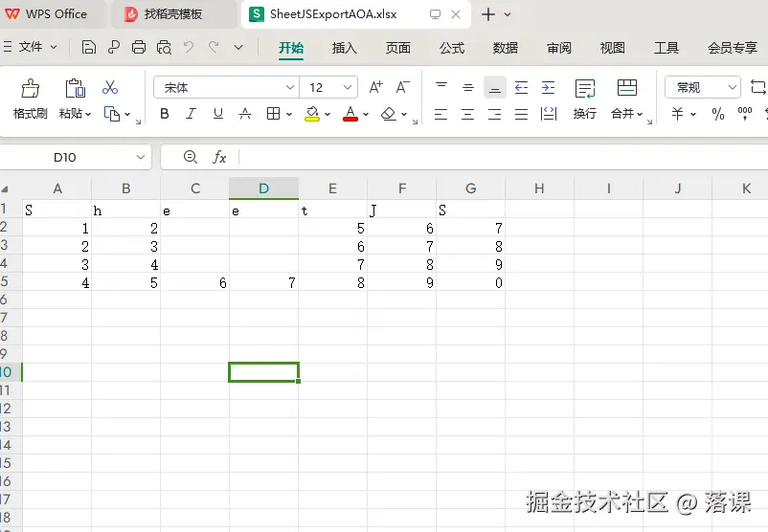Image resolution: width=768 pixels, height=532 pixels.
Task: Switch to the 数据 ribbon tab
Action: point(505,48)
